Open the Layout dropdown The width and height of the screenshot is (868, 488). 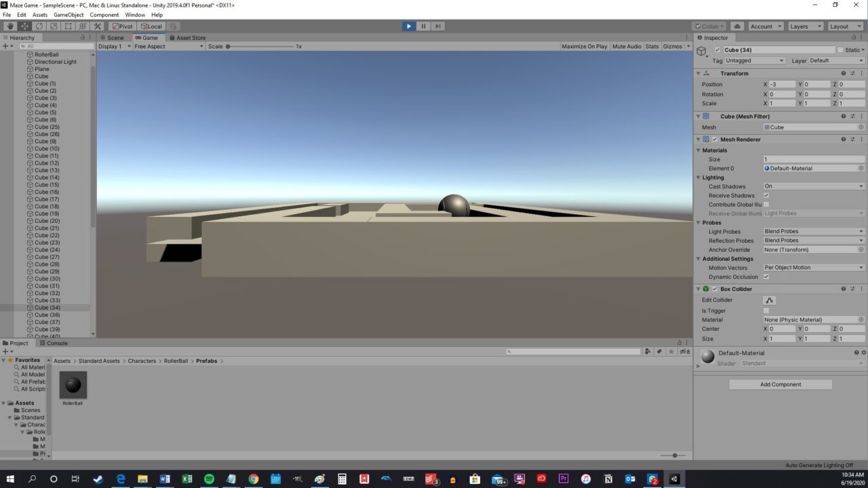[845, 26]
